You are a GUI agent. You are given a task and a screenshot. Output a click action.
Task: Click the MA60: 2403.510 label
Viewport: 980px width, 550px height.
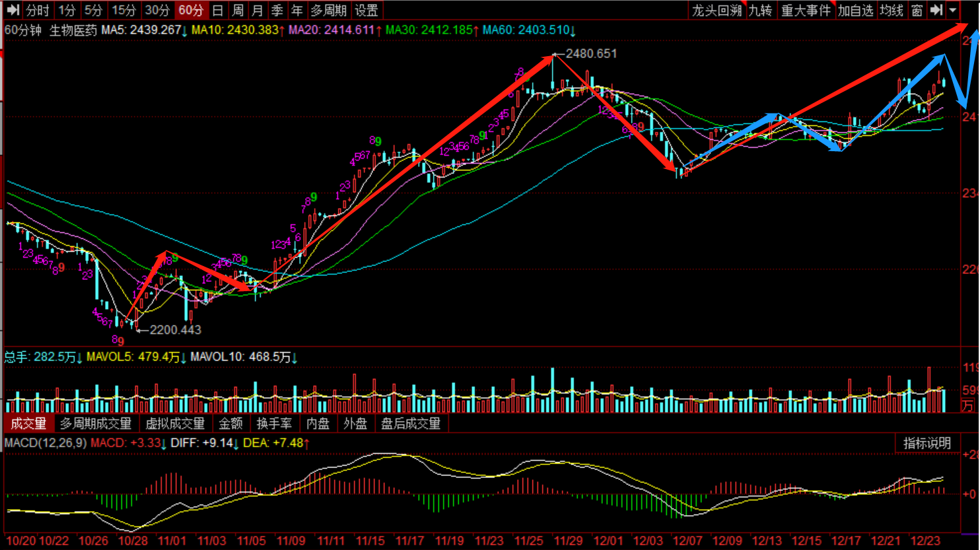click(529, 30)
